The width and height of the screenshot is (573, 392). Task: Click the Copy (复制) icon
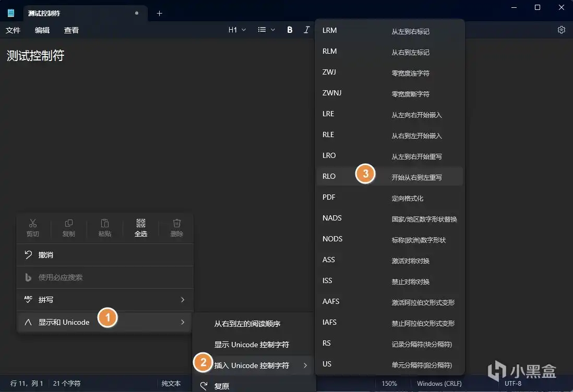(69, 227)
